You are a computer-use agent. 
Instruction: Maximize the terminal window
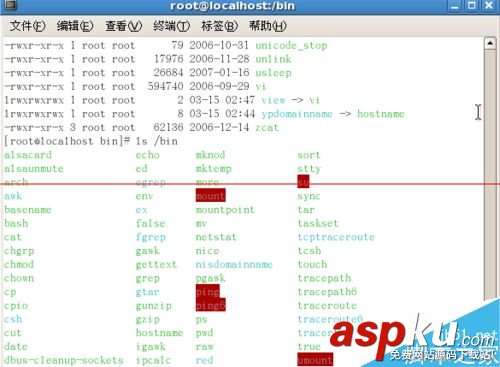coord(472,6)
